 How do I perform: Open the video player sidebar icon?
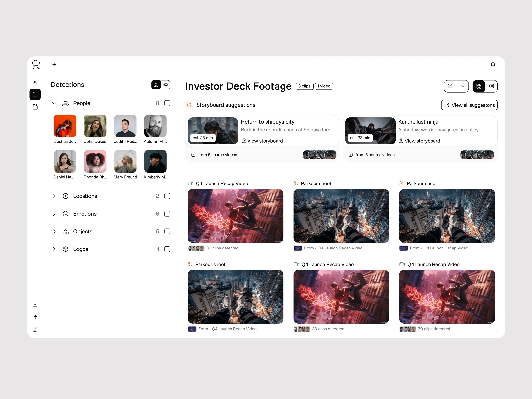(35, 82)
